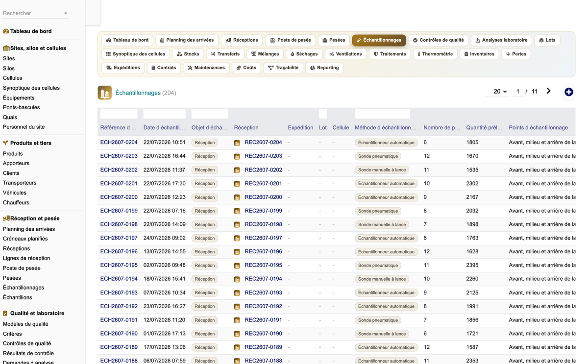Open the Synoptique des cellules tab
The width and height of the screenshot is (588, 364).
136,54
